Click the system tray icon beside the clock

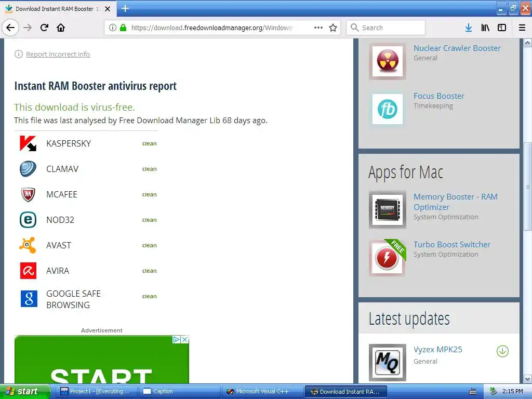coord(493,392)
